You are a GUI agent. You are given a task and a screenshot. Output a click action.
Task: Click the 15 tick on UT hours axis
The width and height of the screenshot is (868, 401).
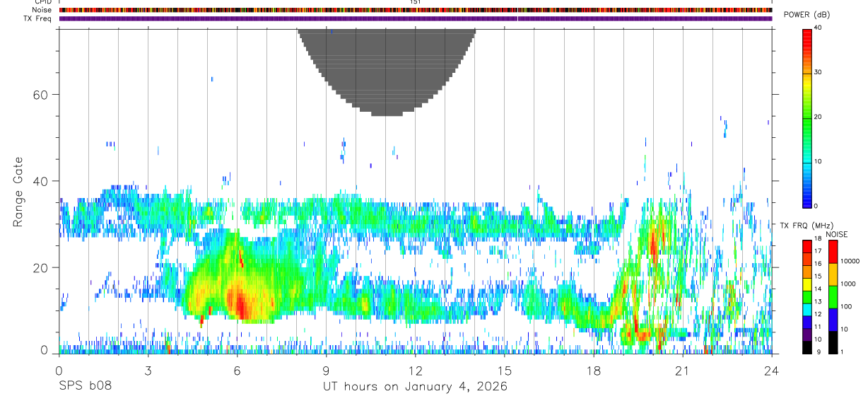tap(505, 372)
